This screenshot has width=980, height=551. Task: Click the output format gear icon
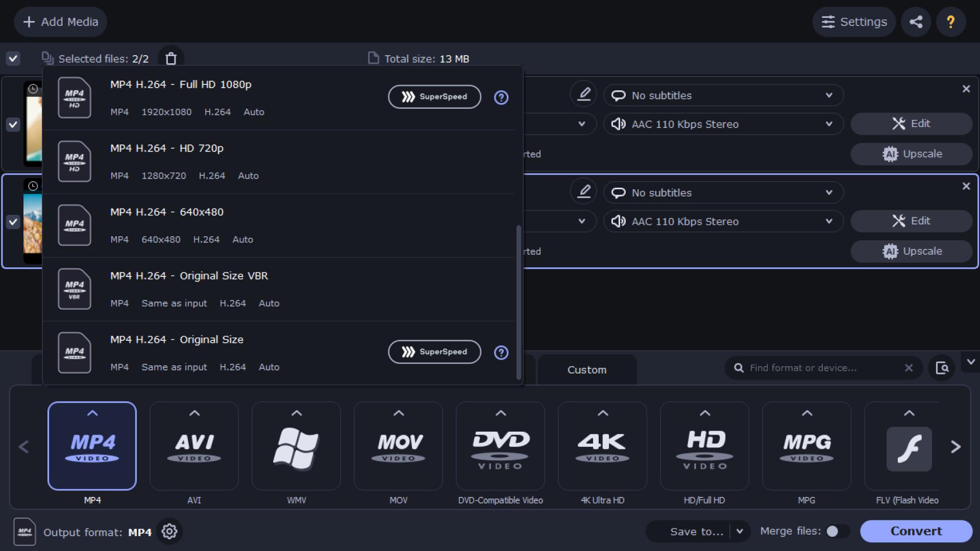[169, 531]
